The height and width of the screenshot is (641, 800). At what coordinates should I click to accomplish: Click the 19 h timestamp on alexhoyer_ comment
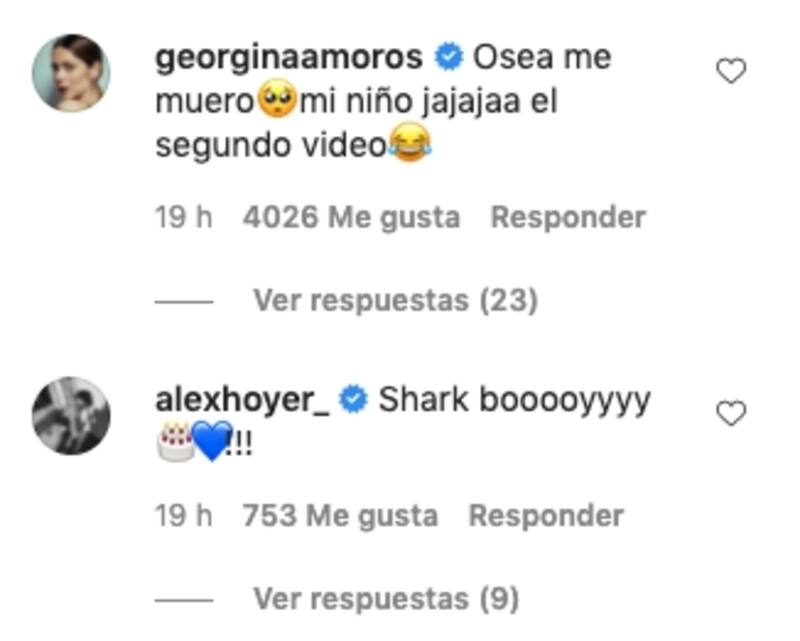click(x=184, y=515)
